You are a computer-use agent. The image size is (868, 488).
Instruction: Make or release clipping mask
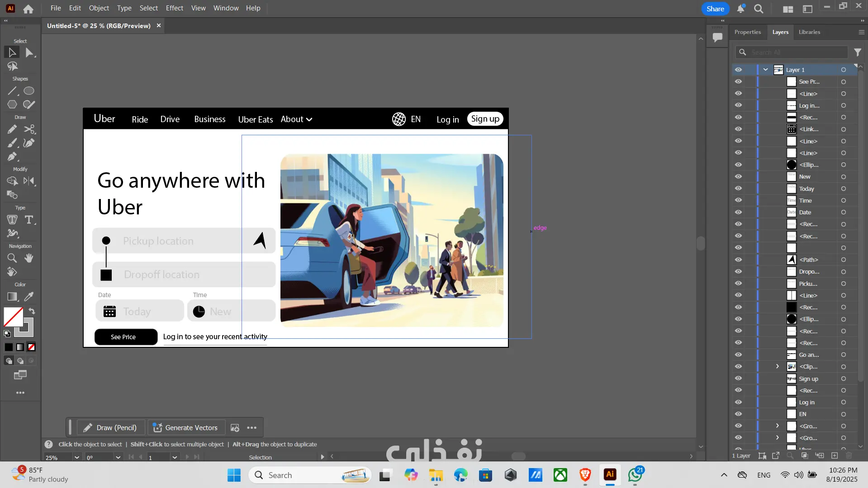[x=804, y=456]
